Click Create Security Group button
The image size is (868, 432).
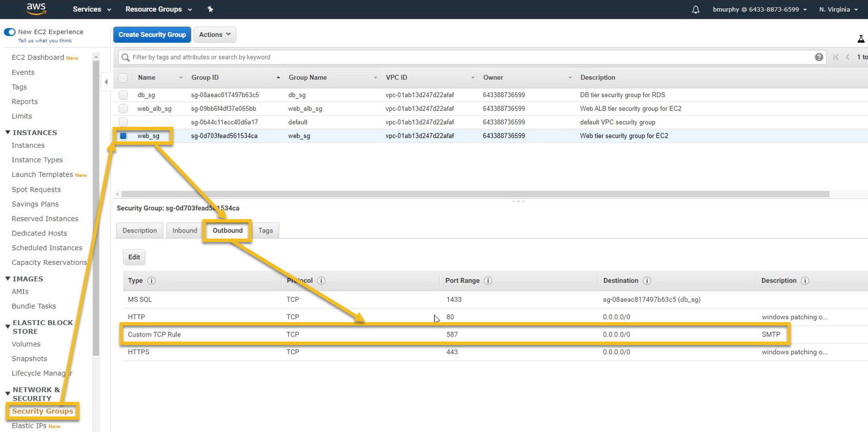coord(152,35)
